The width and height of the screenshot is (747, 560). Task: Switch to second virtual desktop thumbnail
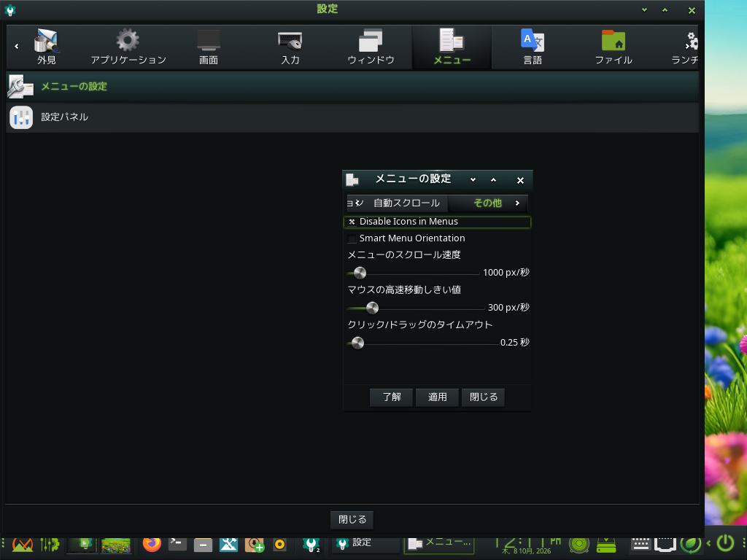(116, 545)
